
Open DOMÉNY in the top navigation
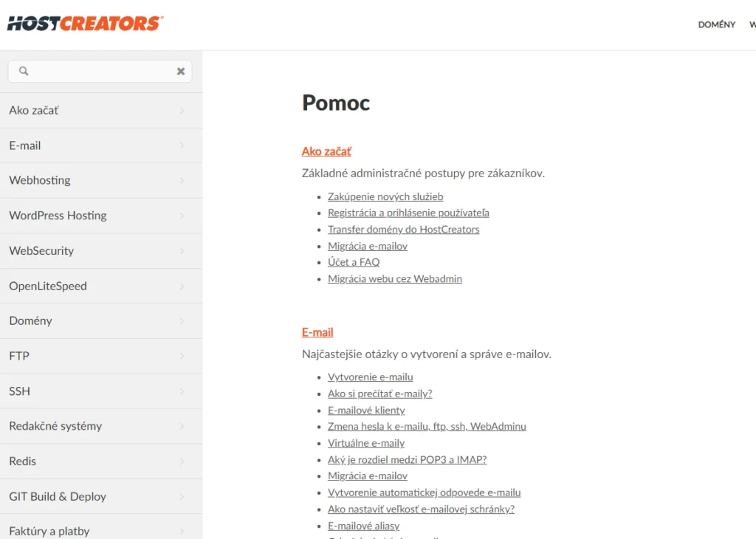pyautogui.click(x=716, y=24)
